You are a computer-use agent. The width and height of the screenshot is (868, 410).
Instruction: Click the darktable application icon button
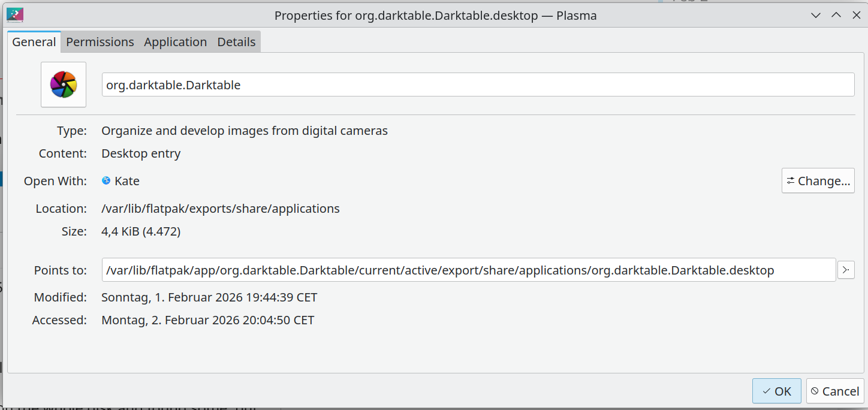click(64, 85)
